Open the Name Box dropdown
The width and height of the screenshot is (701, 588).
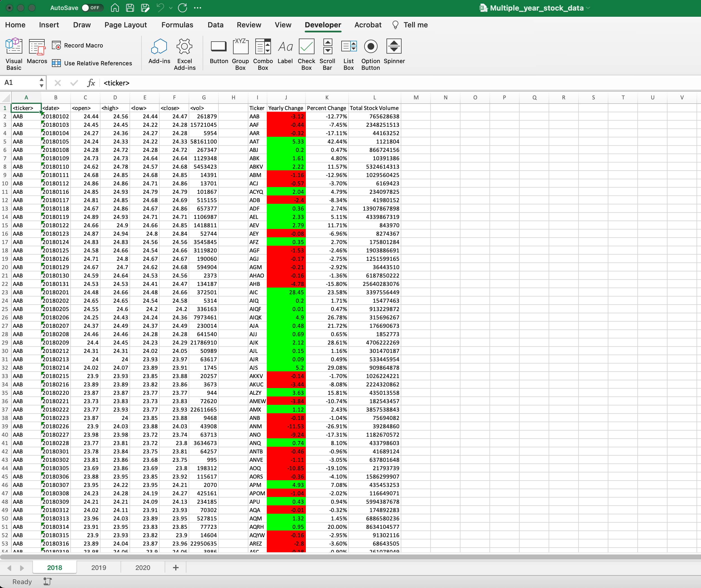point(41,83)
